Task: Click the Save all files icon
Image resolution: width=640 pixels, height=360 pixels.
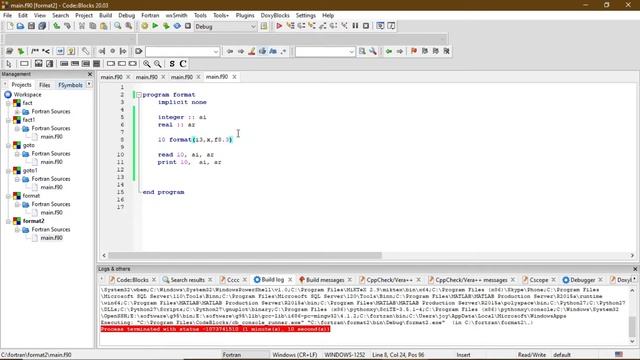Action: tap(42, 26)
